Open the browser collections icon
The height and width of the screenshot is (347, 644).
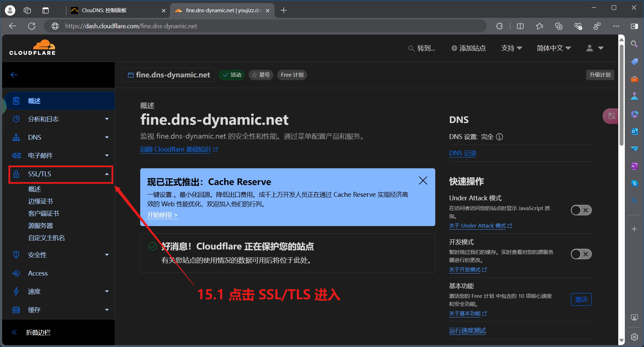559,26
